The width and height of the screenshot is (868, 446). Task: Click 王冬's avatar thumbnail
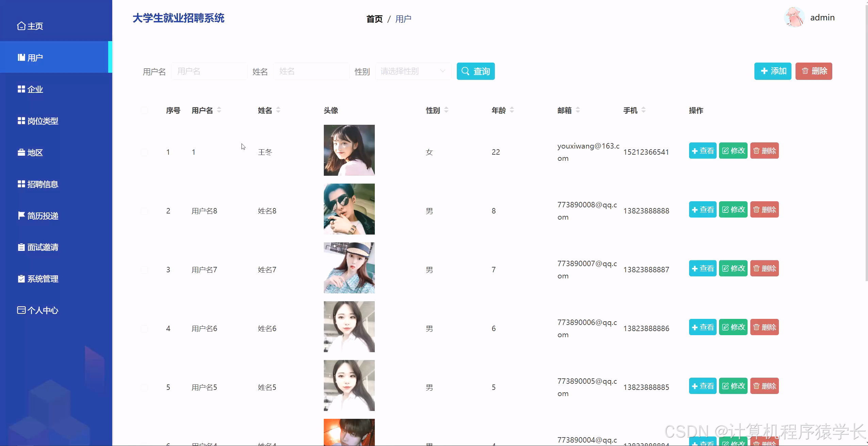coord(349,150)
